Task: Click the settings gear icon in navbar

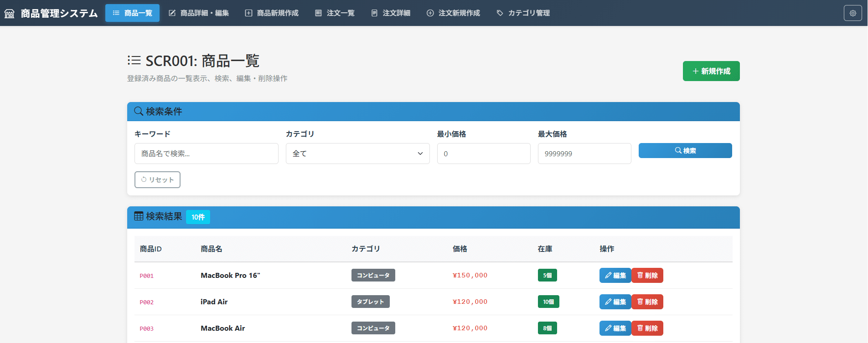Action: point(852,13)
